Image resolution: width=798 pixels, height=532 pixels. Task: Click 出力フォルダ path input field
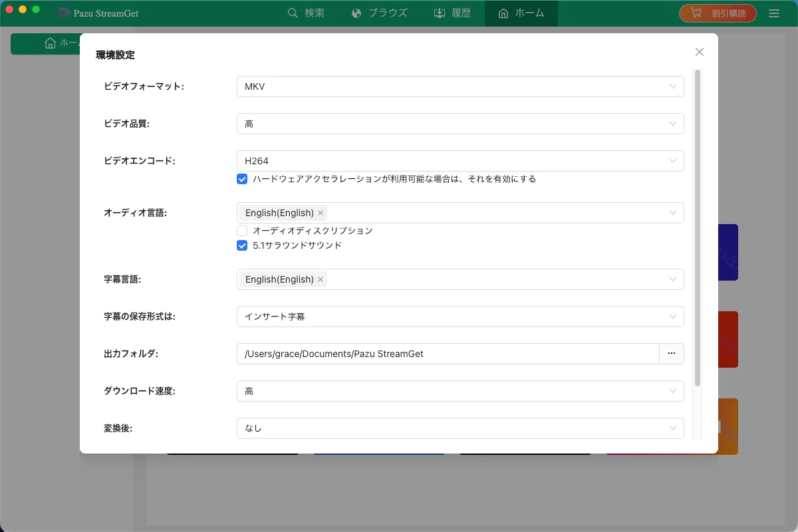[448, 354]
